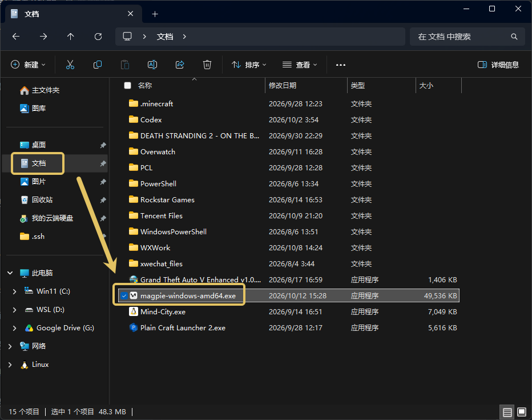Go forward with the right arrow
The width and height of the screenshot is (532, 420).
pyautogui.click(x=43, y=37)
